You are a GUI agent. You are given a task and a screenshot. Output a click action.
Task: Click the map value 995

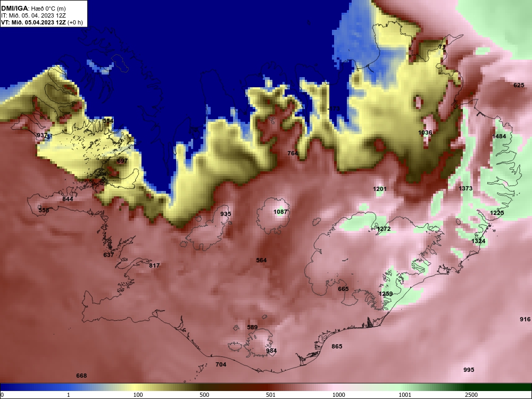click(x=469, y=370)
